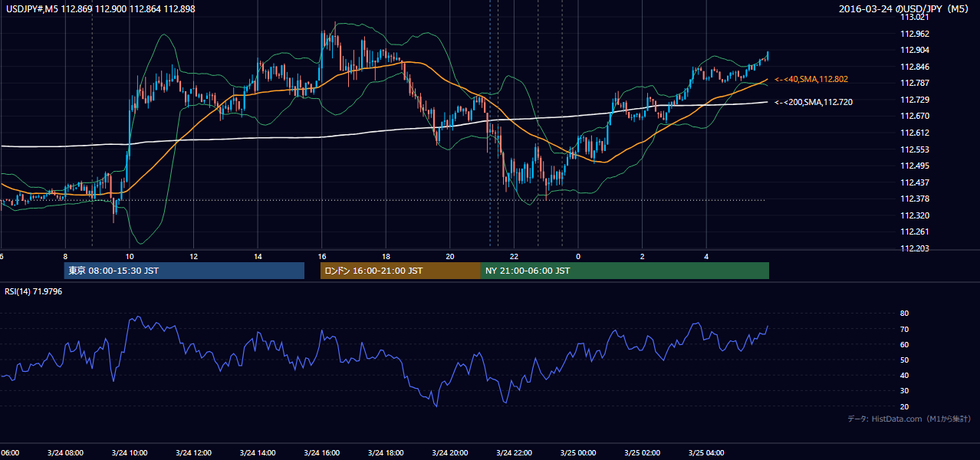980x460 pixels.
Task: Click the 東京 08:00-15:30 JST session bar
Action: (184, 271)
